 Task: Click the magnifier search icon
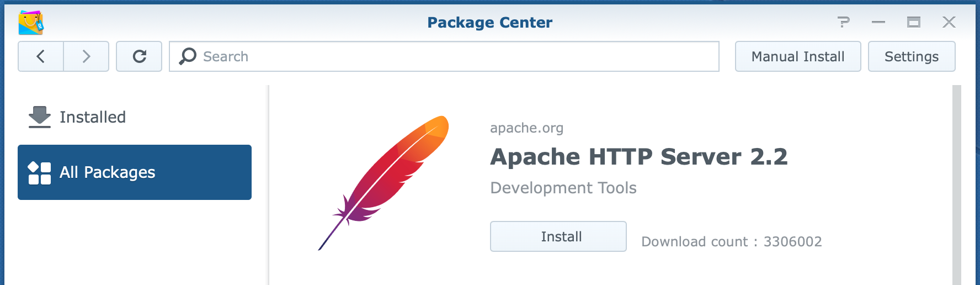[x=188, y=56]
